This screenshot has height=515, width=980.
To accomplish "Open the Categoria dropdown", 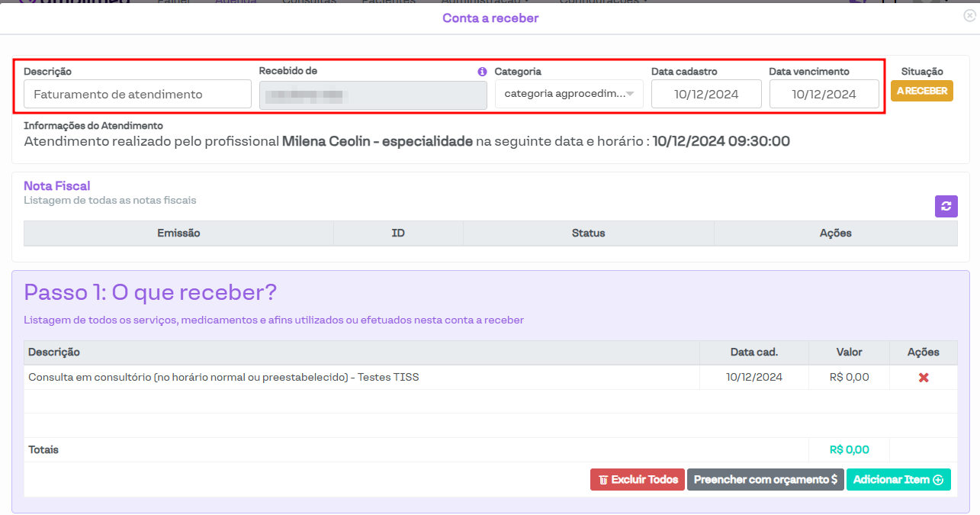I will point(569,95).
